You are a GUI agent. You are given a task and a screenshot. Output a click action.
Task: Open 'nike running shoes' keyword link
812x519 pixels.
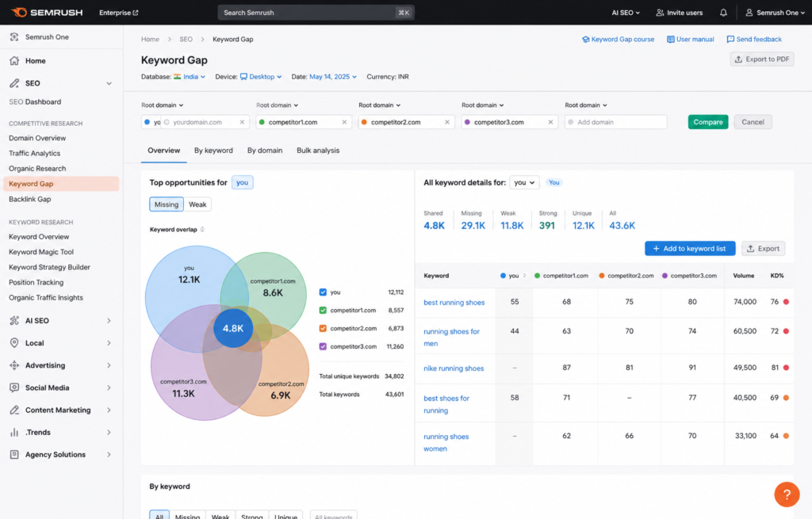click(454, 368)
